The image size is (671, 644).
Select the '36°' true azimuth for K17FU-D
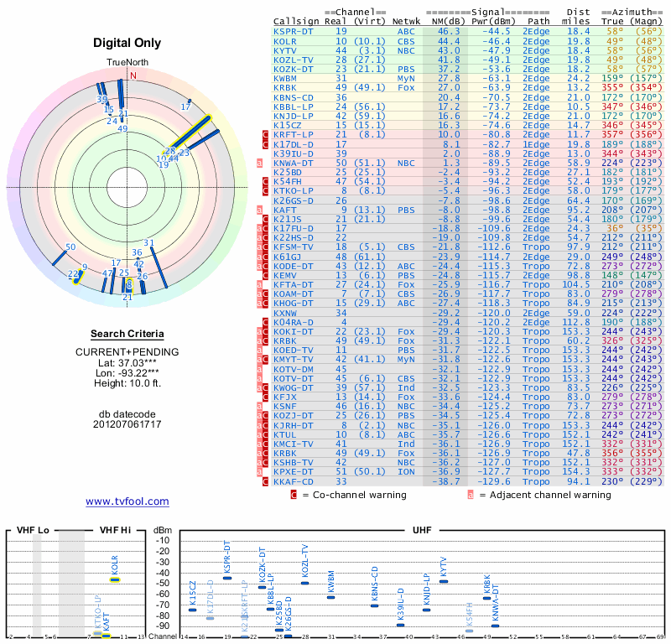pos(615,228)
